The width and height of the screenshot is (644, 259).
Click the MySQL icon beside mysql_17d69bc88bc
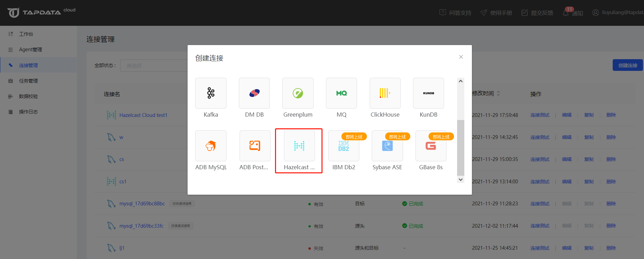point(111,204)
